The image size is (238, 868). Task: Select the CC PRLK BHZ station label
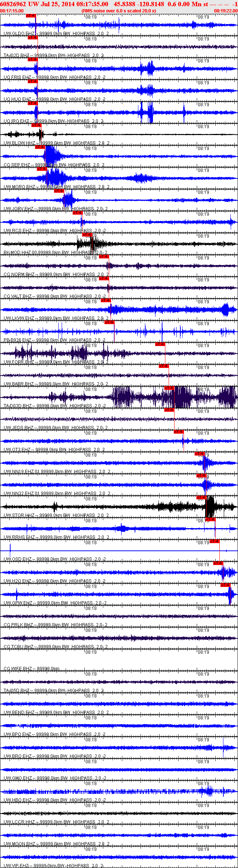(x=18, y=625)
